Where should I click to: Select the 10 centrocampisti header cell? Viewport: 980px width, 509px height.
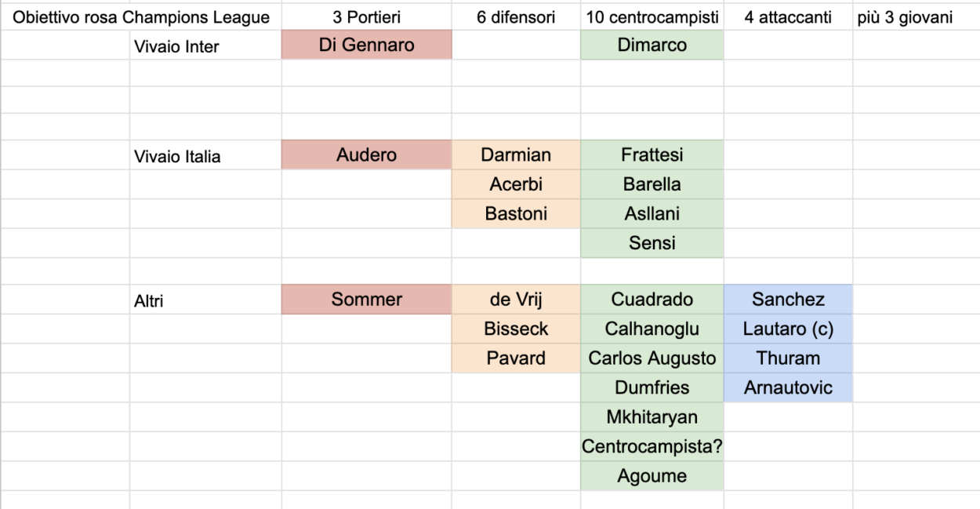tap(652, 16)
